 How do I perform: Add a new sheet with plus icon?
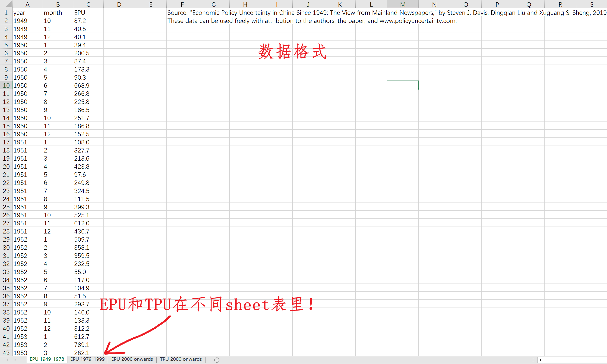tap(217, 360)
